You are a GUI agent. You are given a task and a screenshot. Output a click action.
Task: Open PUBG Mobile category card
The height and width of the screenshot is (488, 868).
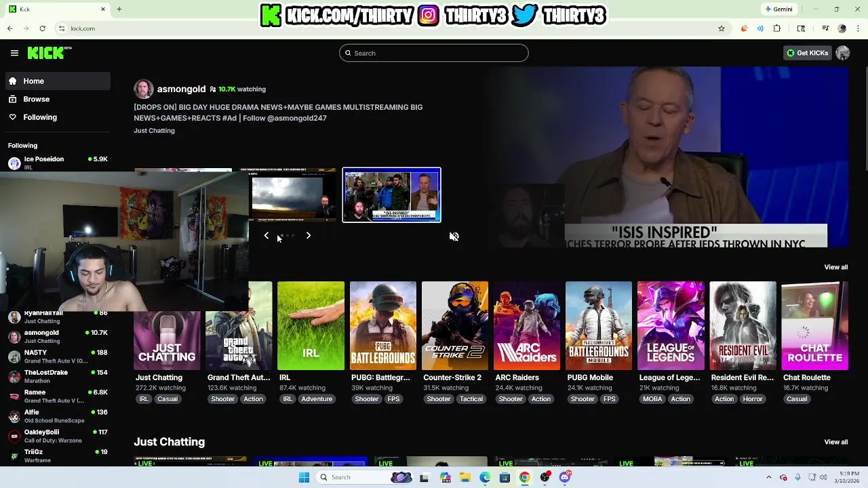coord(598,326)
